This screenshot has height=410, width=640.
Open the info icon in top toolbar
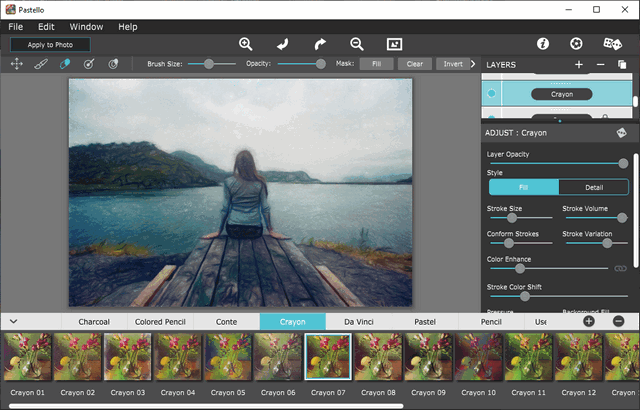pos(543,44)
